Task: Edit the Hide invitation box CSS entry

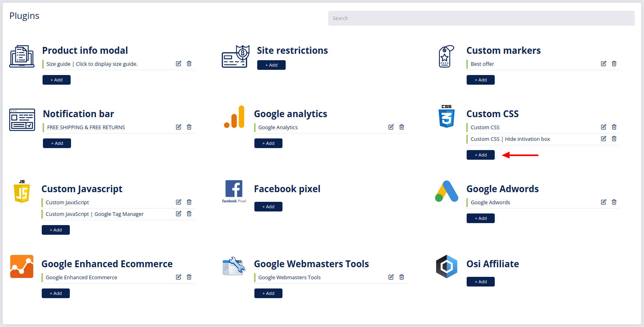Action: pos(603,138)
